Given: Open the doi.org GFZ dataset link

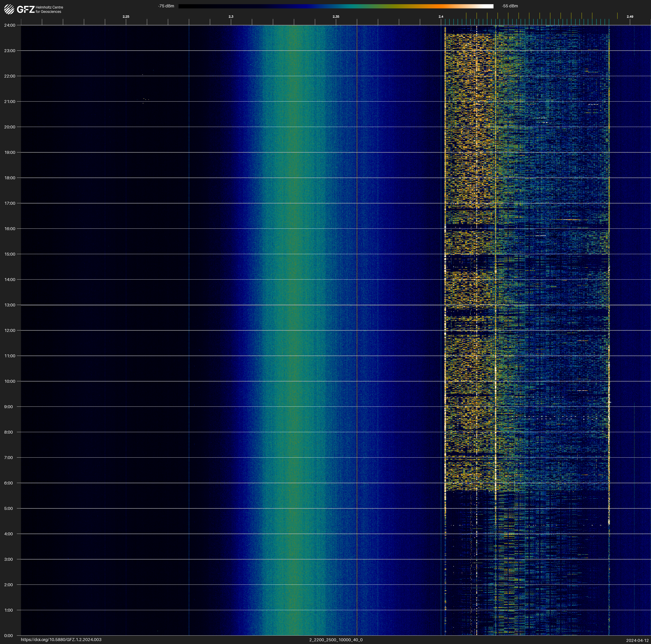Looking at the screenshot, I should tap(61, 640).
